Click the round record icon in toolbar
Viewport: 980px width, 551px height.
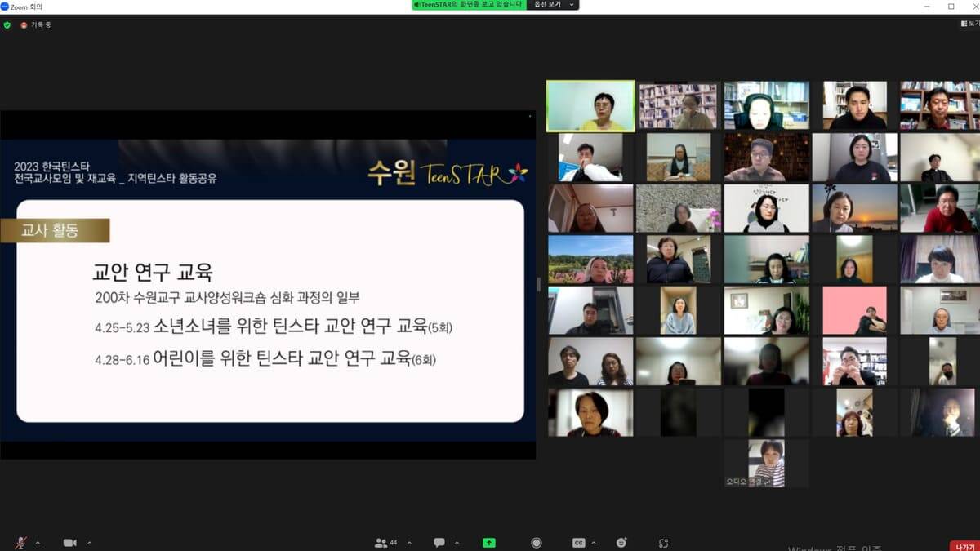[x=536, y=543]
